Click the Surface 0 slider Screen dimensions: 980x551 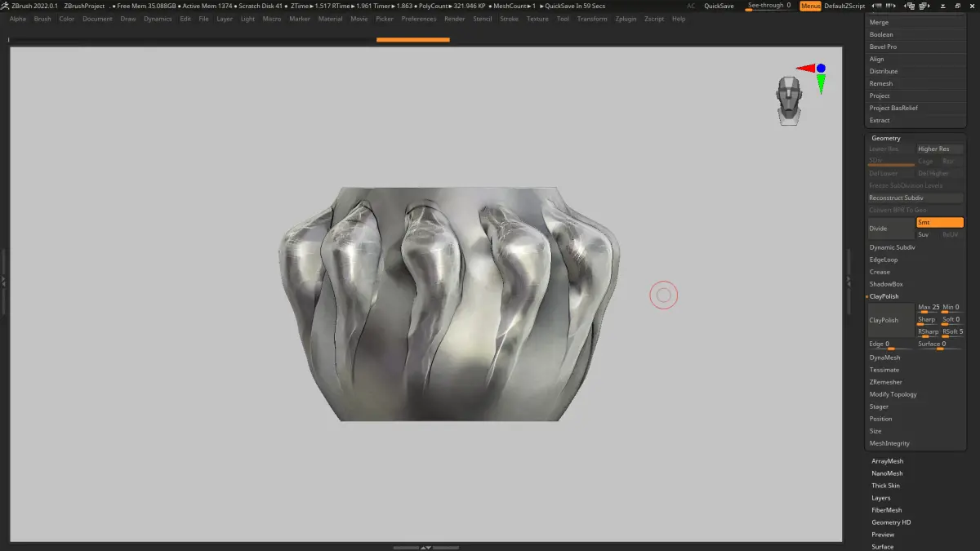point(940,345)
